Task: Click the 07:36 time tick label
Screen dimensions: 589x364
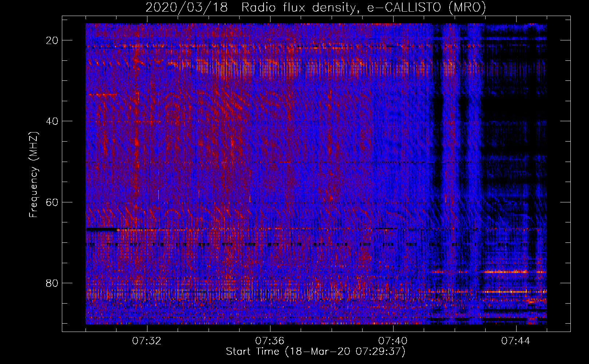Action: pyautogui.click(x=270, y=341)
